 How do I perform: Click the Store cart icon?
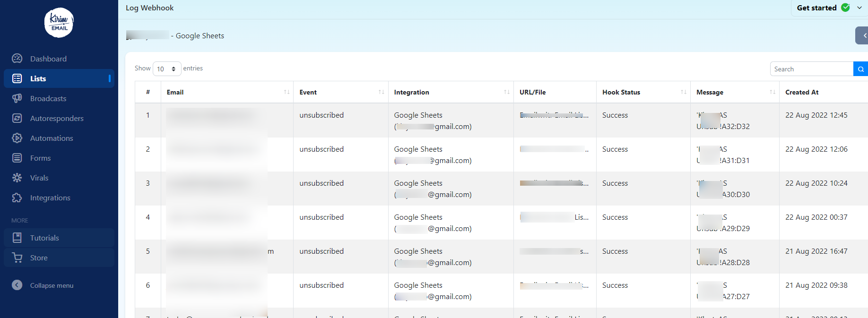17,258
